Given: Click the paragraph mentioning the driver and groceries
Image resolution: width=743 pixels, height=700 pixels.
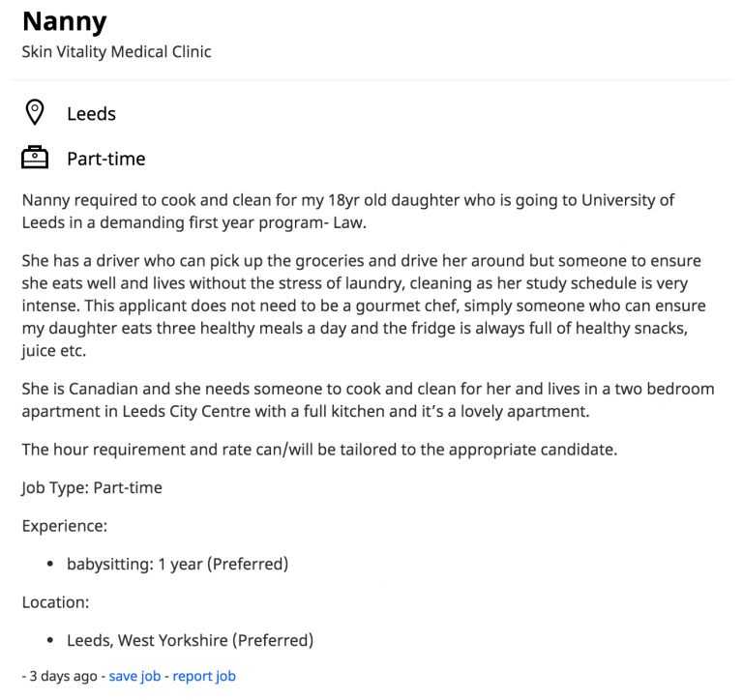Looking at the screenshot, I should click(x=364, y=306).
